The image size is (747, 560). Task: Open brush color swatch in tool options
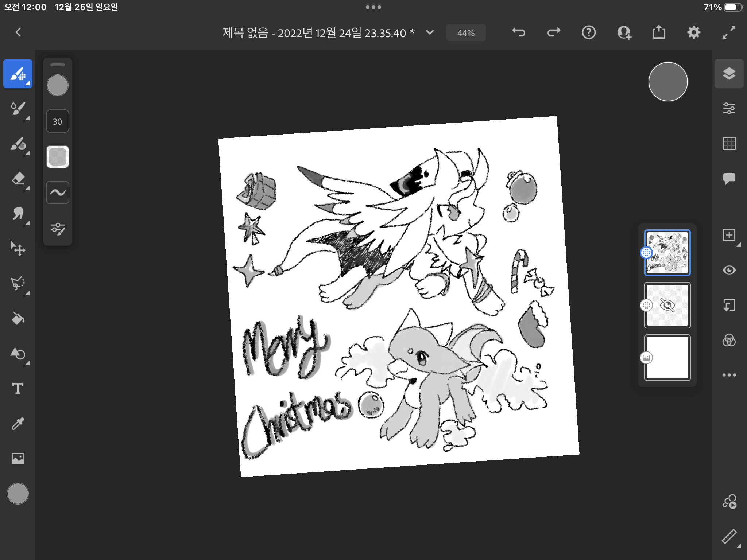click(58, 86)
